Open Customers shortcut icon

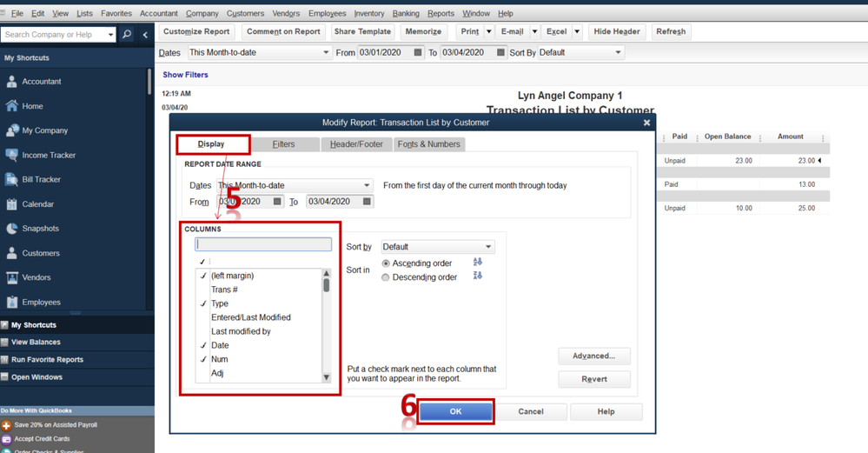pos(11,253)
